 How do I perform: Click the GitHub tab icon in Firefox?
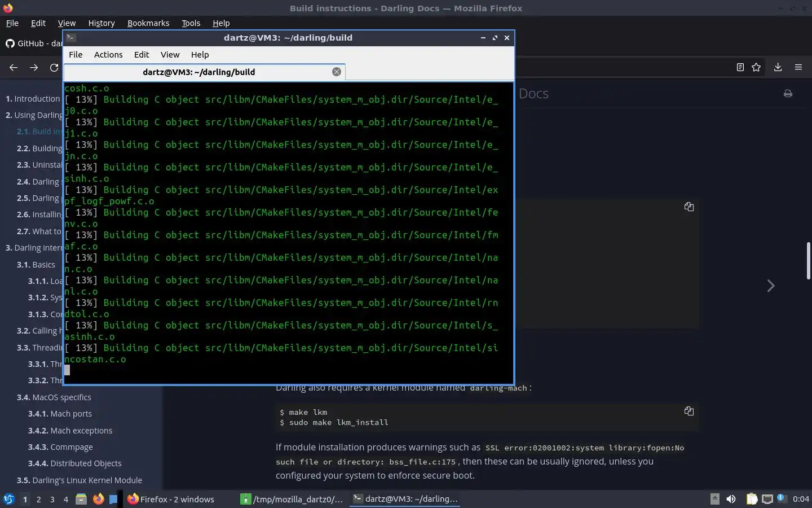click(x=10, y=43)
